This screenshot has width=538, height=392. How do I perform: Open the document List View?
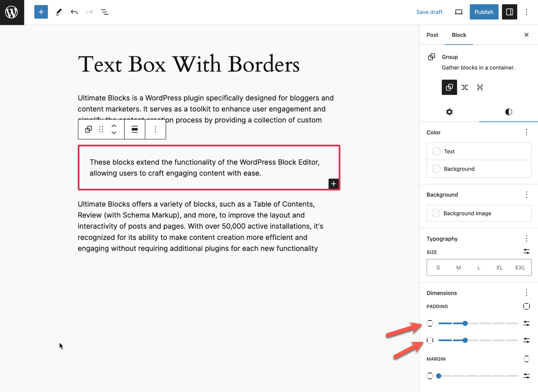point(104,12)
